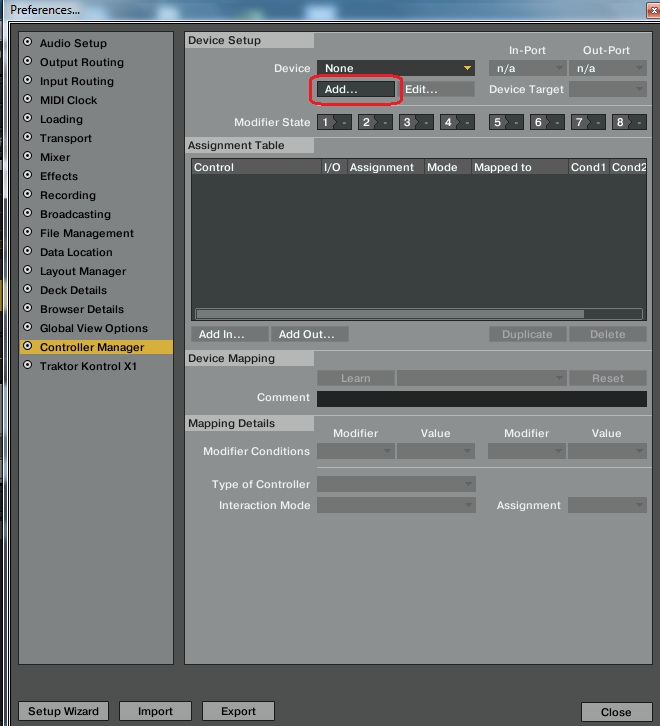
Task: Toggle Modifier State indicator 2
Action: [x=375, y=122]
